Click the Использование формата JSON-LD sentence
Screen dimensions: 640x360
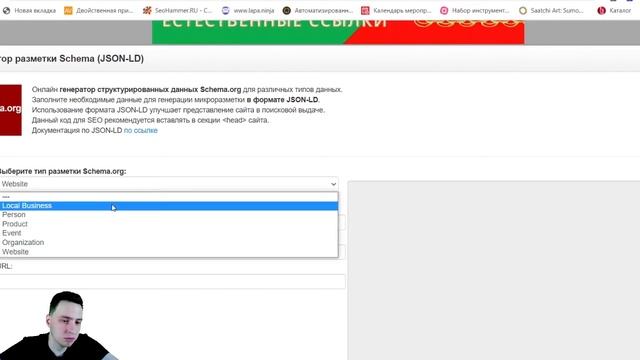coord(178,110)
